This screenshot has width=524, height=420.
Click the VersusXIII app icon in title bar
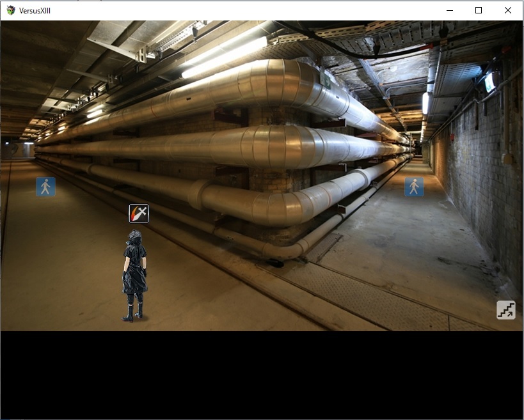[10, 10]
